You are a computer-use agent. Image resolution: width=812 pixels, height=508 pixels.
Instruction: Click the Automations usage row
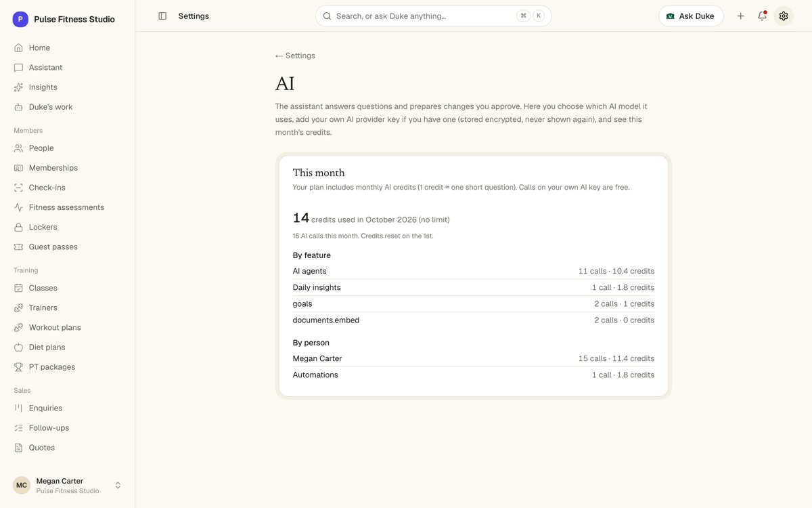click(x=473, y=375)
